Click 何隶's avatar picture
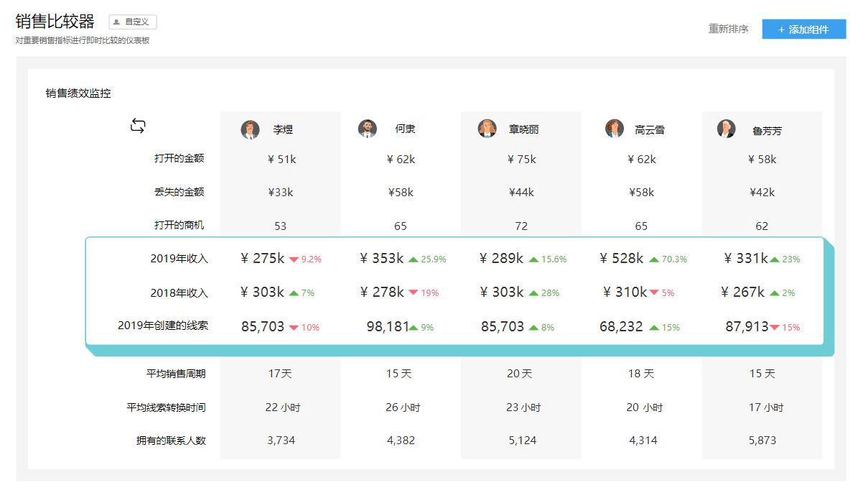The image size is (868, 493). click(367, 129)
